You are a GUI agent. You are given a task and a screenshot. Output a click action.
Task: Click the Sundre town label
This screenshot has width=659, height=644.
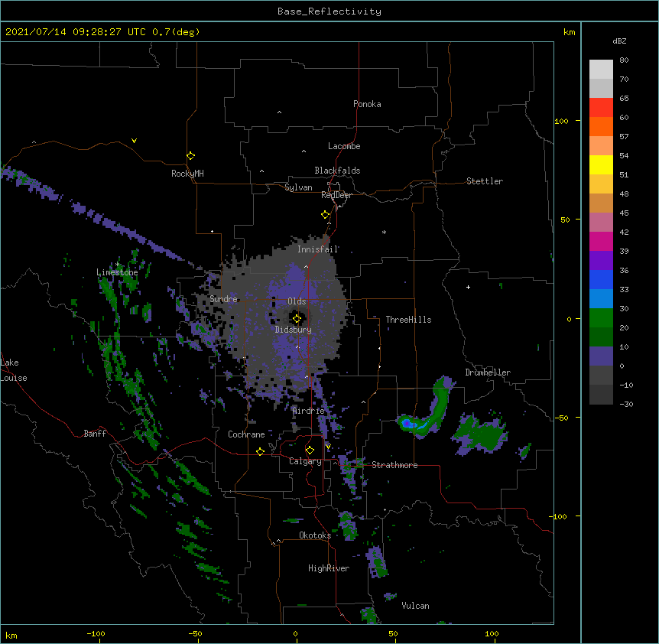pyautogui.click(x=223, y=299)
